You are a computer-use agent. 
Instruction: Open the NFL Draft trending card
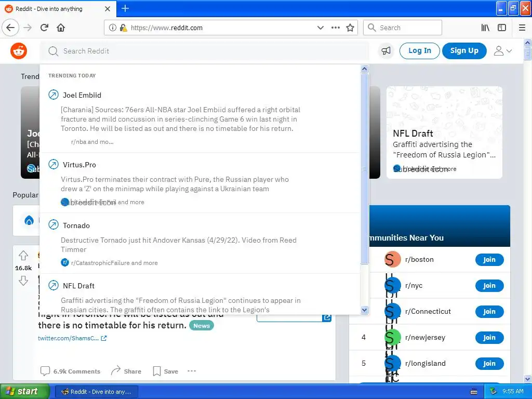coord(444,132)
